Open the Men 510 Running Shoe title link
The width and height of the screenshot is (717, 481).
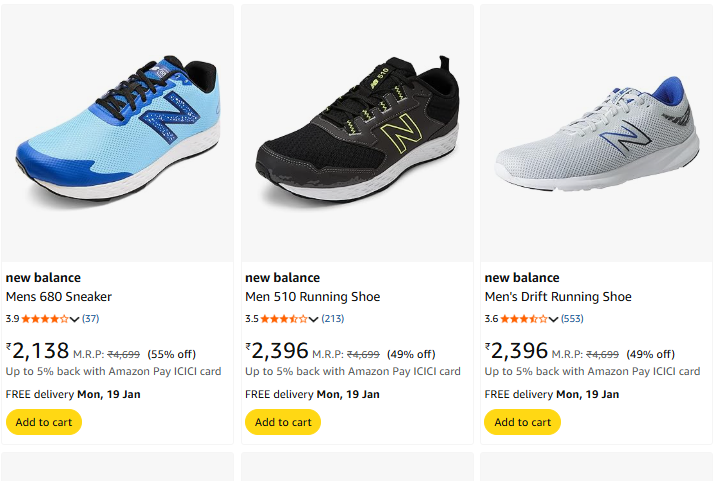pos(313,297)
